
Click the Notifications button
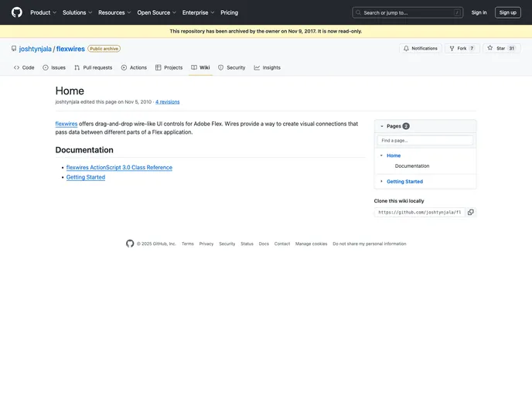421,49
